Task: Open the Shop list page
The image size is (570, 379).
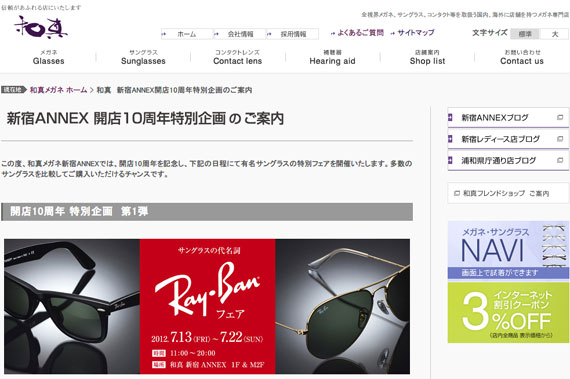Action: point(428,57)
